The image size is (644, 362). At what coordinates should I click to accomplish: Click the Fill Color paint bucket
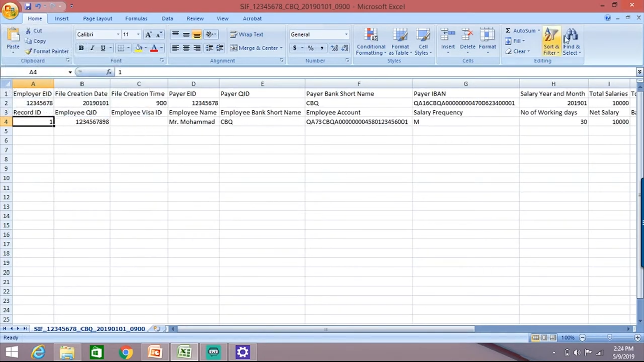coord(138,48)
